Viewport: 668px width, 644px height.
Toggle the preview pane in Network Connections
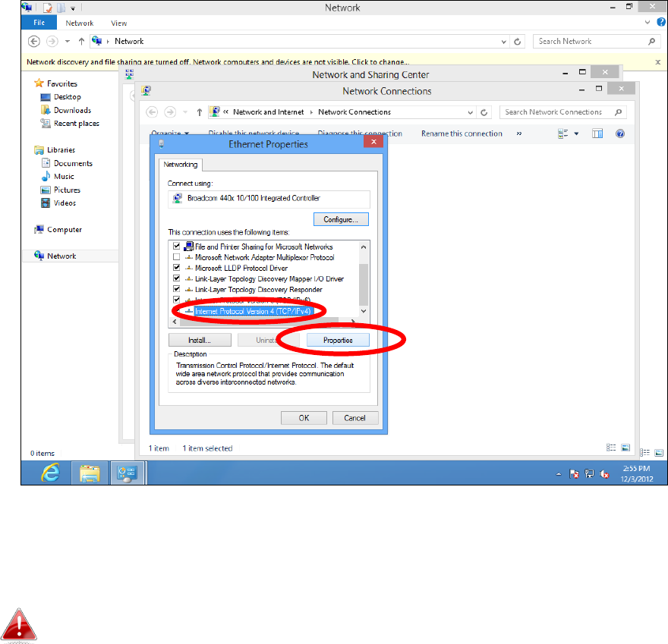(x=597, y=134)
